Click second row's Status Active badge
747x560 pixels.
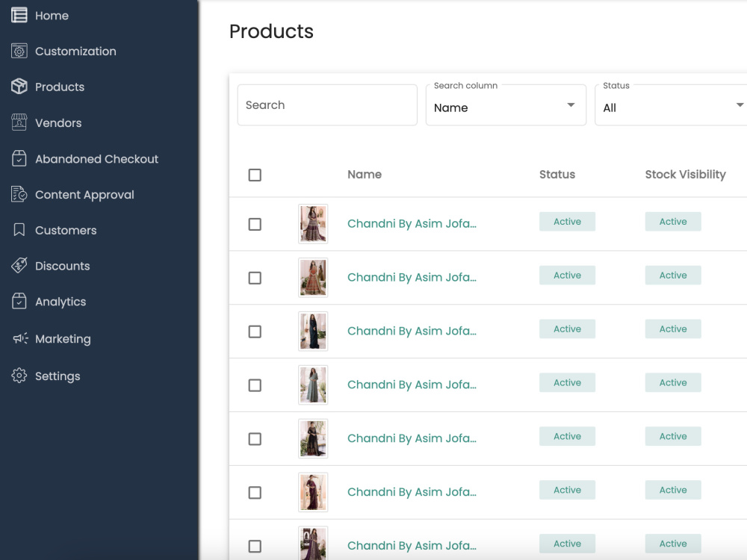(568, 276)
